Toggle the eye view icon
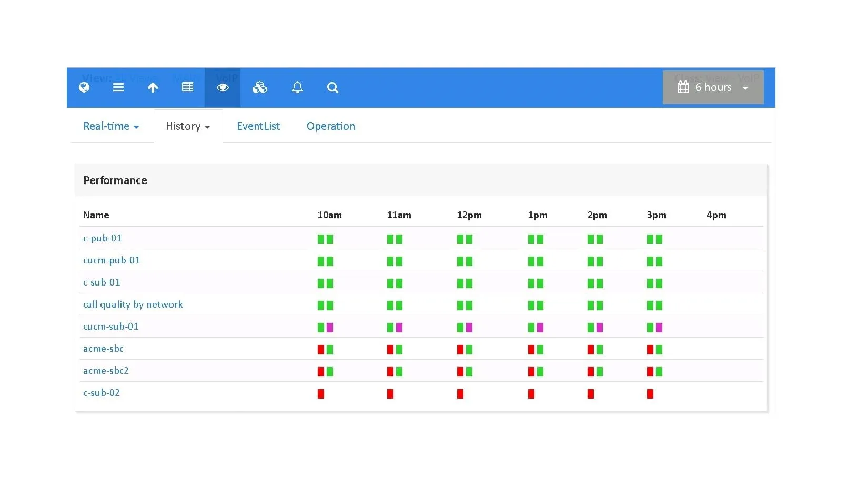The width and height of the screenshot is (868, 489). point(223,87)
